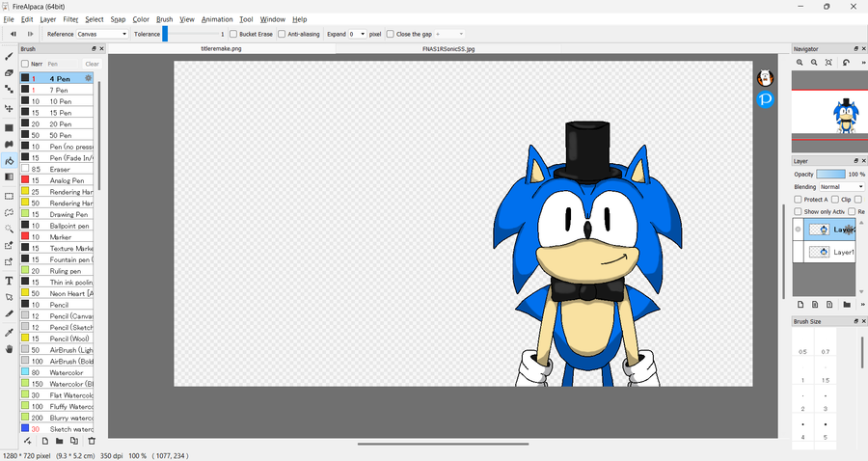This screenshot has width=868, height=461.
Task: Open the Filter menu
Action: click(x=70, y=19)
